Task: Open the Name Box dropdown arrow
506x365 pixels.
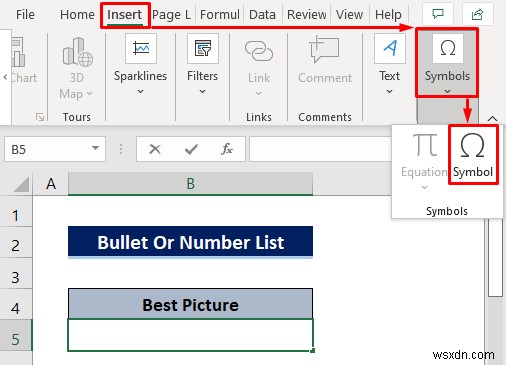Action: 95,148
